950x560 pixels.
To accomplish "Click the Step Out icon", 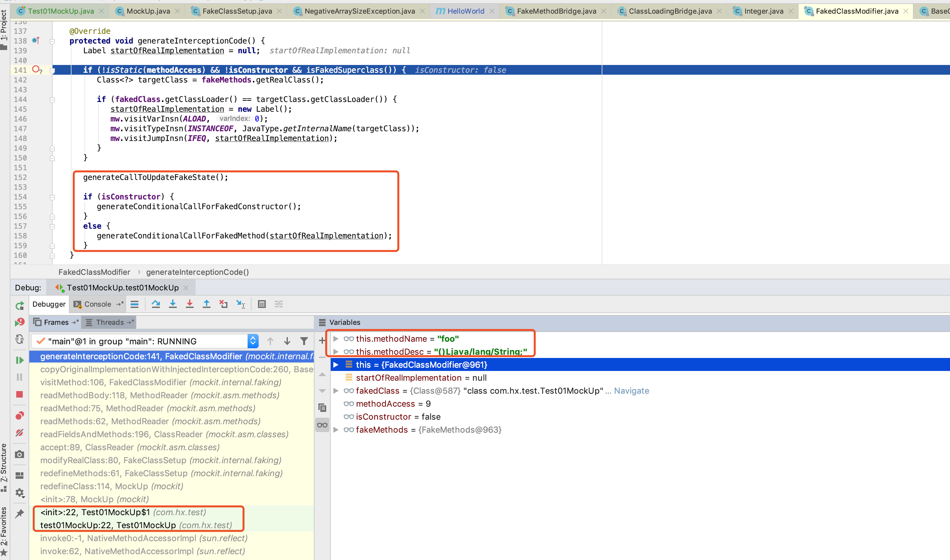I will point(206,304).
